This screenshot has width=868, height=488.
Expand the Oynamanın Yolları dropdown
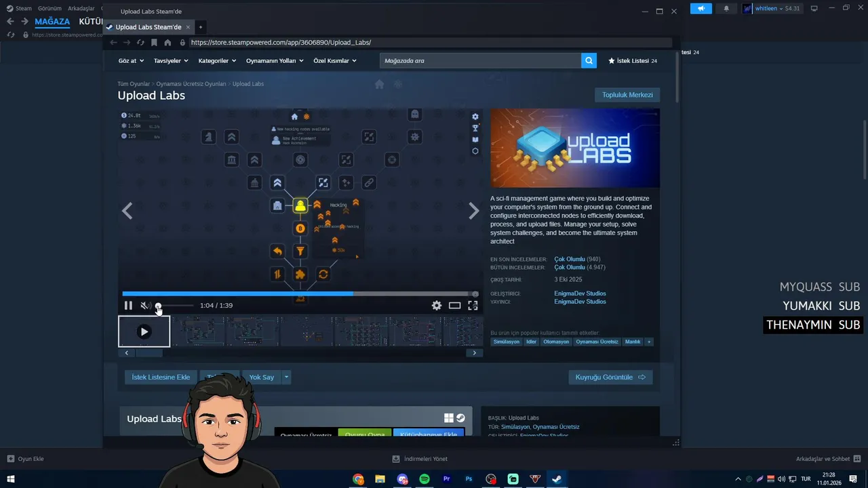(275, 60)
